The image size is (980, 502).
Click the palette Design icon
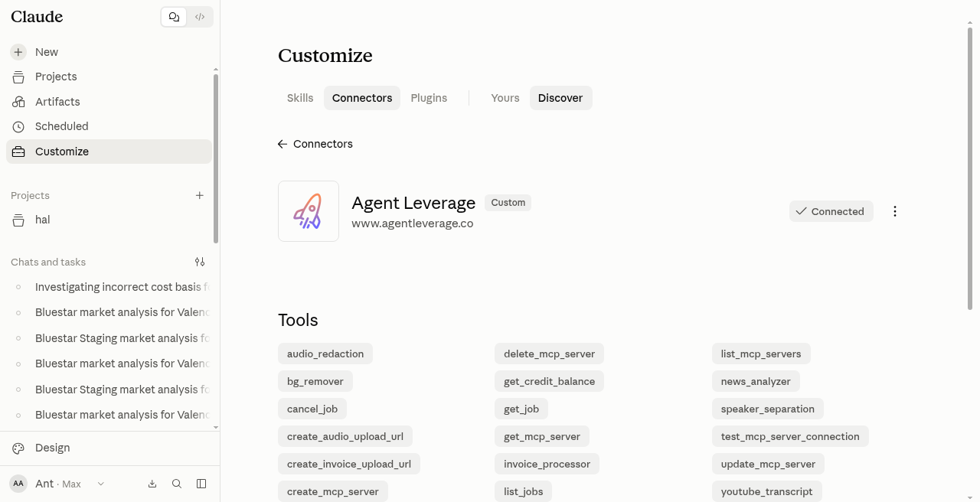(x=18, y=448)
